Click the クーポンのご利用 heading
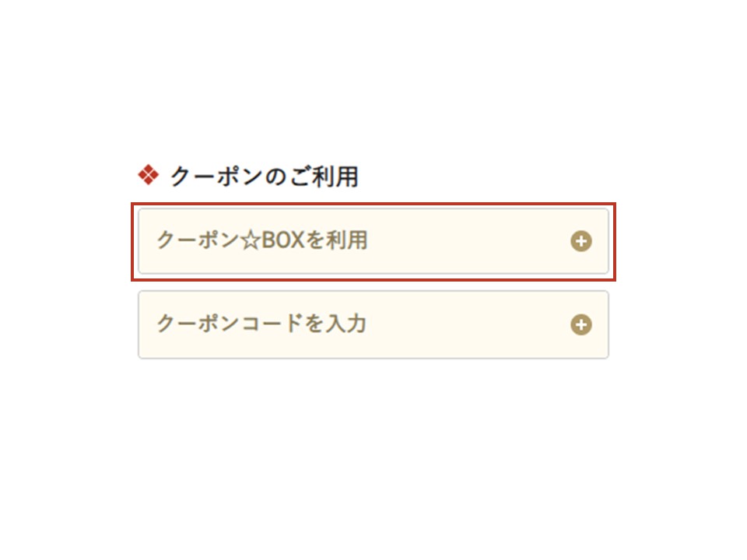The height and width of the screenshot is (560, 747). tap(264, 177)
